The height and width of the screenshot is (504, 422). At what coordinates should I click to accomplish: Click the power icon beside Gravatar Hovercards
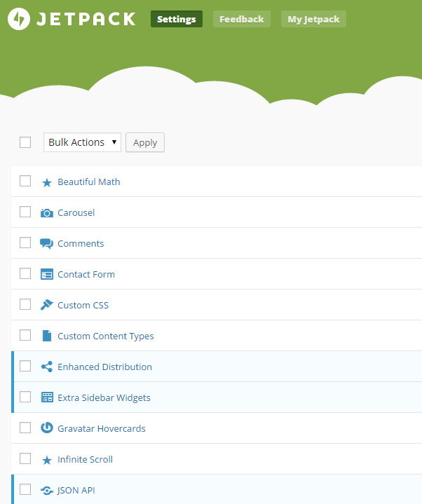[x=47, y=428]
